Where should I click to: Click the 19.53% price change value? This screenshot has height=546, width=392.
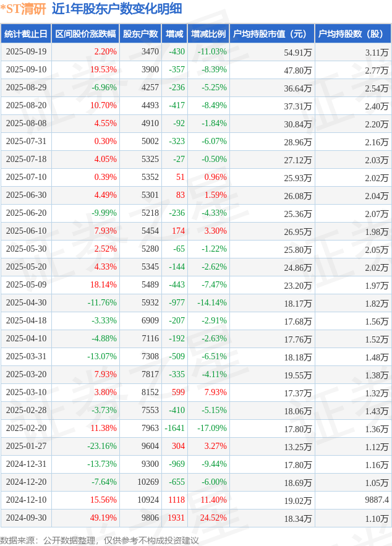[x=103, y=70]
